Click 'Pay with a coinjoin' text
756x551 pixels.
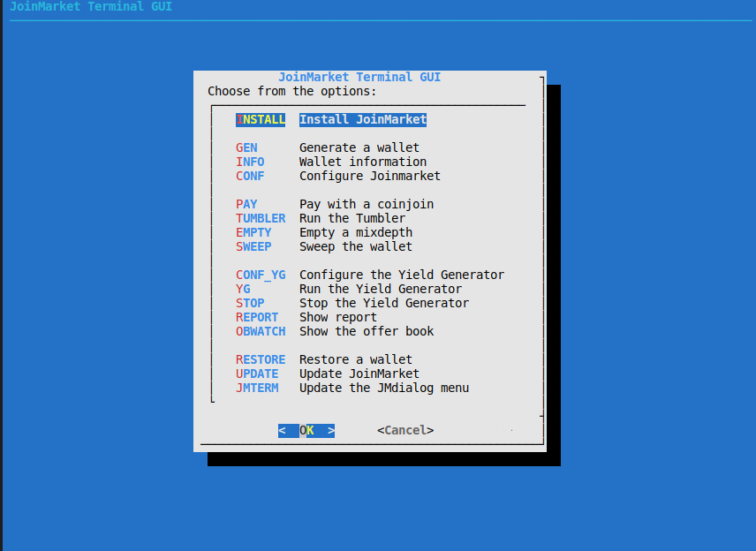tap(367, 204)
